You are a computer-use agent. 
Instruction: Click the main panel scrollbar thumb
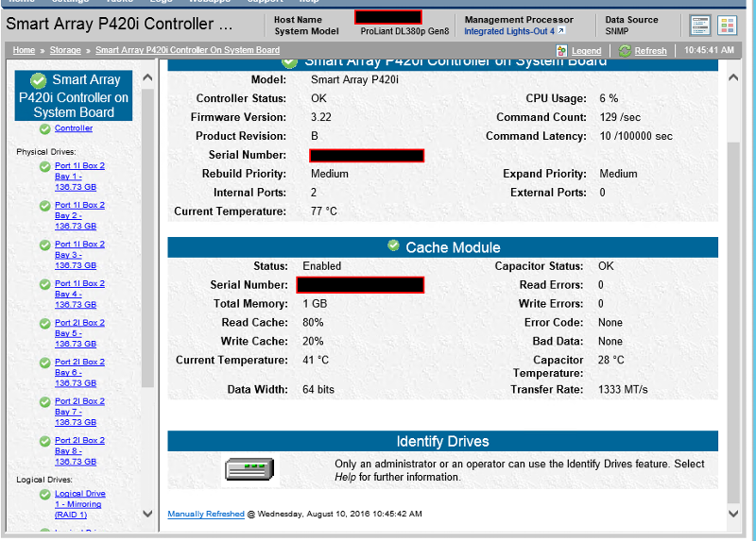click(733, 323)
